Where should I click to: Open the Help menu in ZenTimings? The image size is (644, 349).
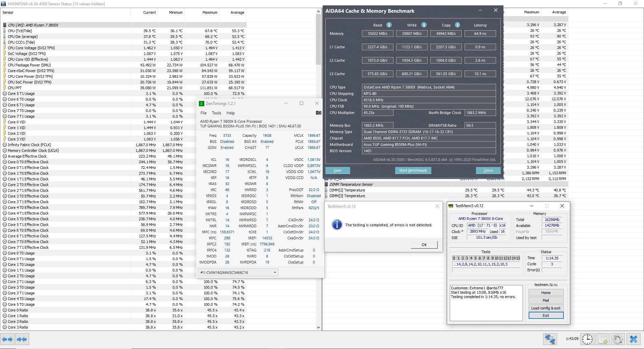coord(230,113)
